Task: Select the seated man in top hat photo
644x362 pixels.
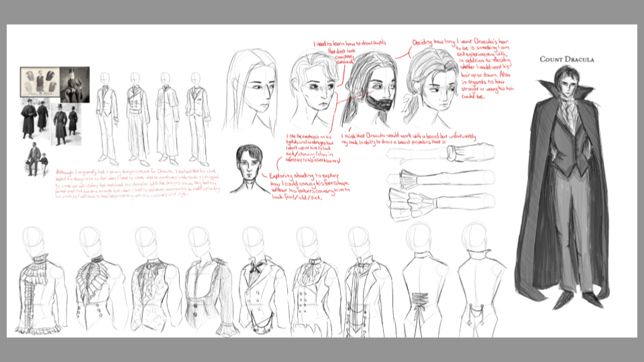Action: [x=74, y=84]
